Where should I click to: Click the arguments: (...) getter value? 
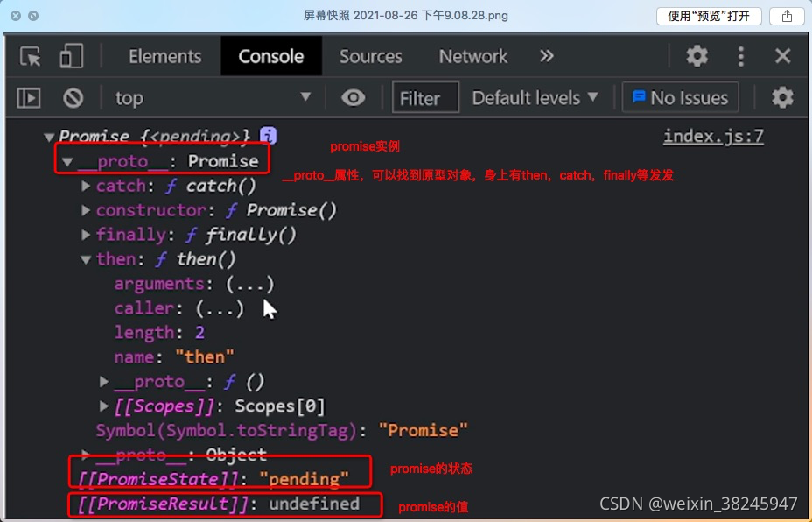(249, 284)
